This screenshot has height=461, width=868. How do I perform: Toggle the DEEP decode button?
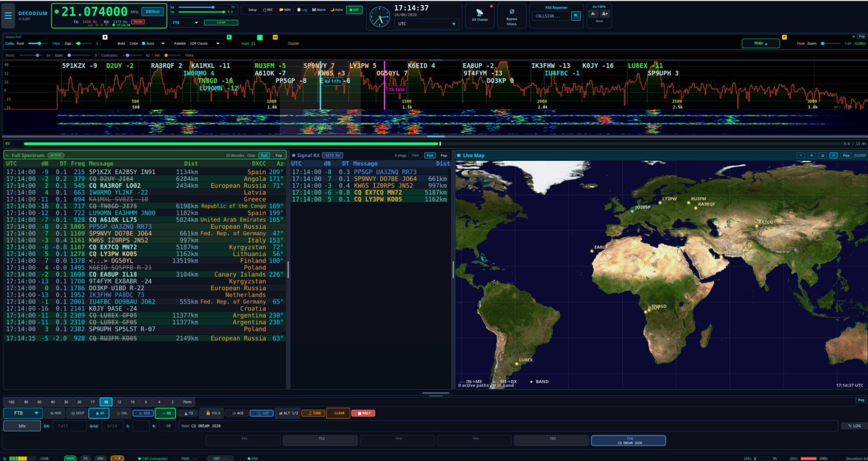click(77, 413)
